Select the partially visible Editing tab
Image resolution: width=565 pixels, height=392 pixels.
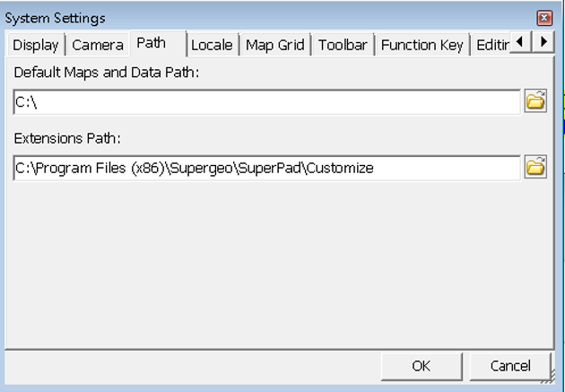click(491, 45)
